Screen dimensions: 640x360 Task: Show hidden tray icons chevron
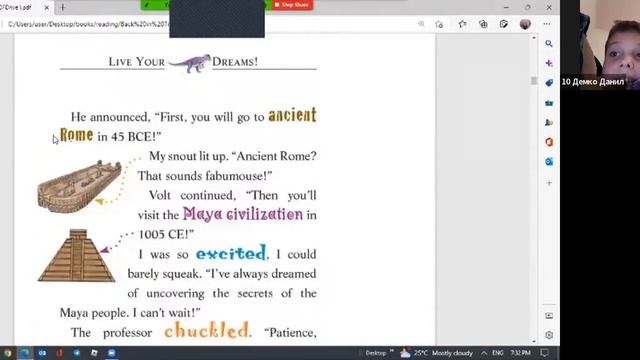coord(484,353)
